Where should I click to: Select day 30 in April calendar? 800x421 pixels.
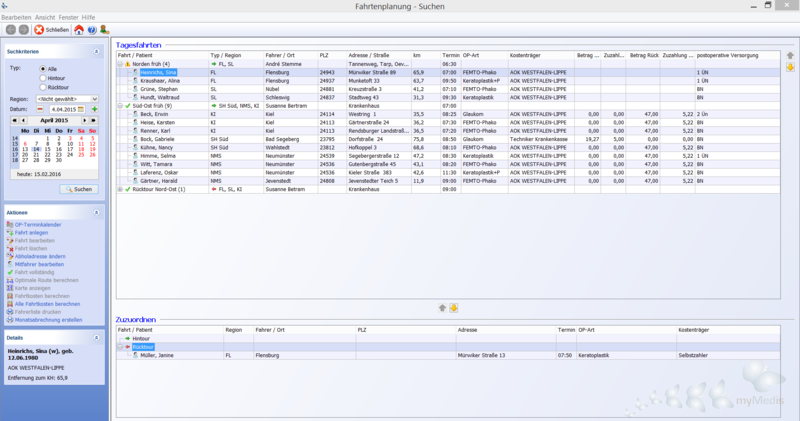click(59, 160)
